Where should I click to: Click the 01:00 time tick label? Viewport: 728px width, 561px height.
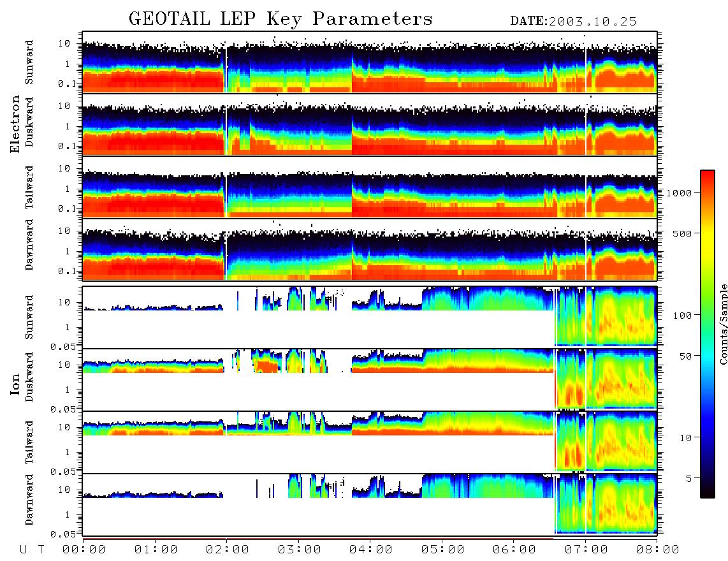[156, 550]
